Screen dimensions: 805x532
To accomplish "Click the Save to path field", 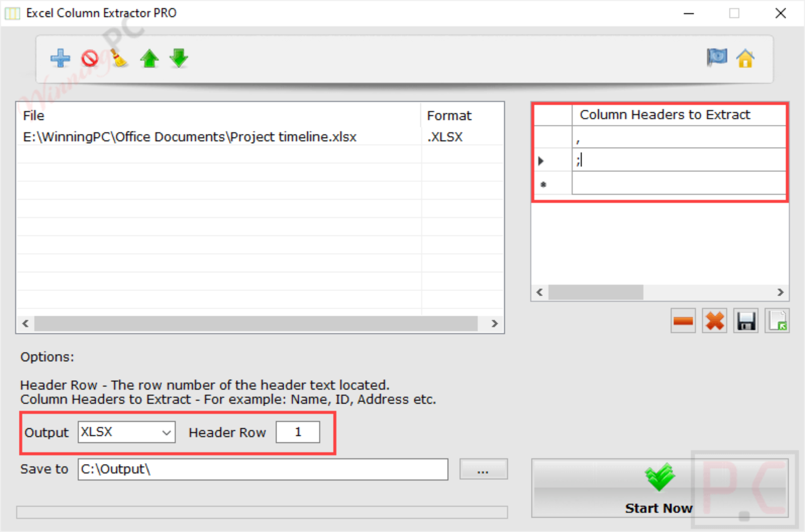I will pyautogui.click(x=263, y=469).
